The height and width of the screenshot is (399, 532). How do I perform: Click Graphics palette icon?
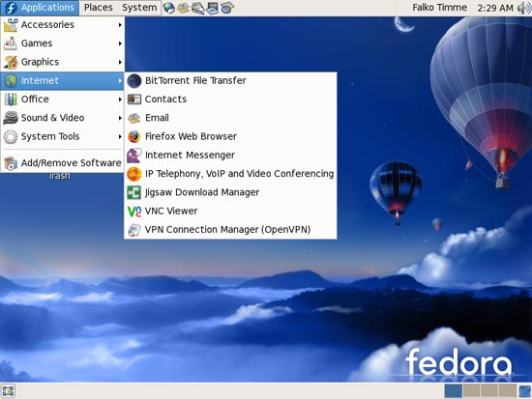pyautogui.click(x=11, y=62)
